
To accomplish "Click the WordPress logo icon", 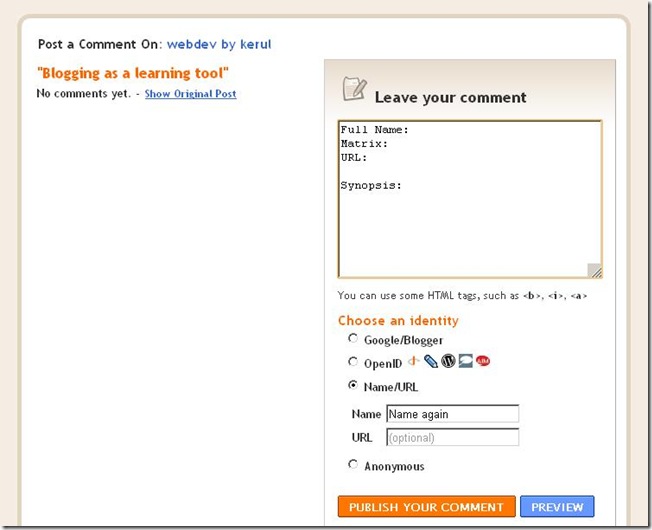I will click(x=448, y=361).
